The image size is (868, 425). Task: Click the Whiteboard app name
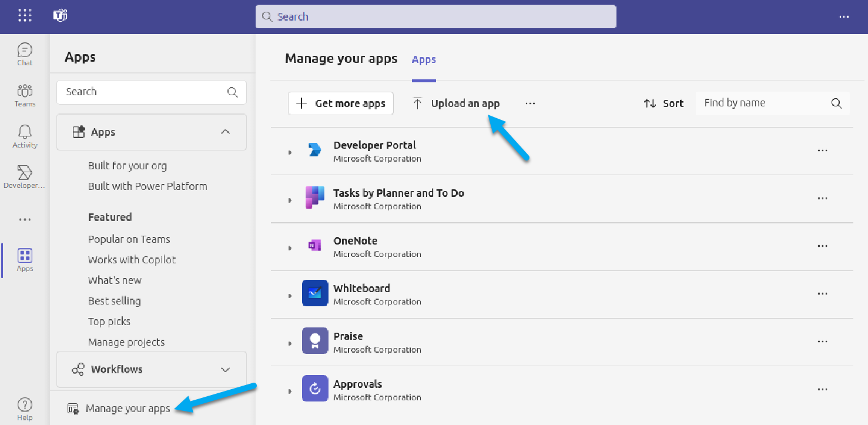(x=361, y=289)
